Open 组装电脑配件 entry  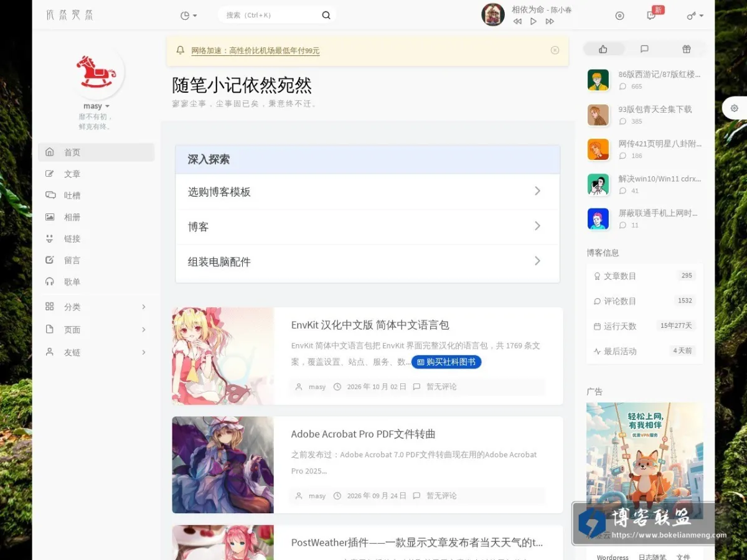point(367,262)
